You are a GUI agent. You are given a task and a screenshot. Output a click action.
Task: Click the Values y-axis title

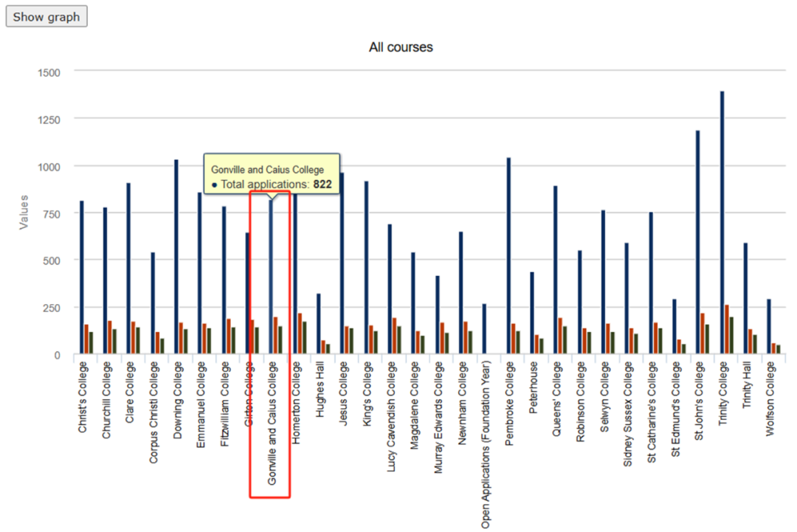click(24, 213)
